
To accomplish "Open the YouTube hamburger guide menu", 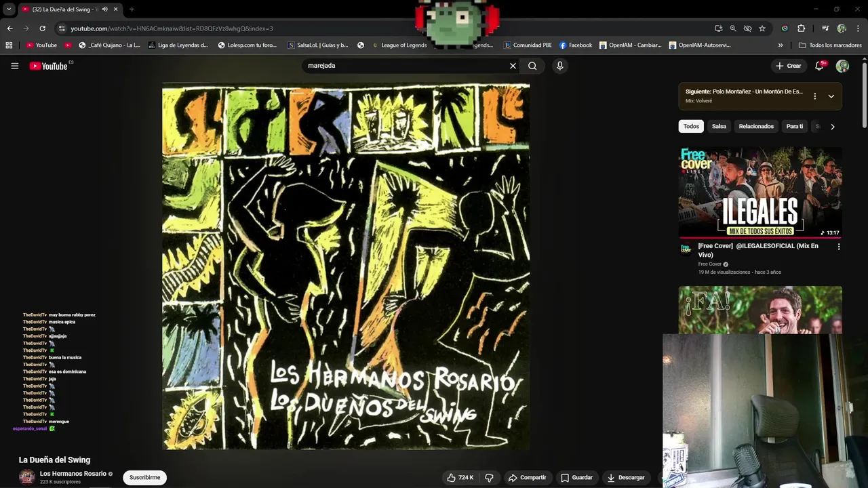I will (14, 66).
